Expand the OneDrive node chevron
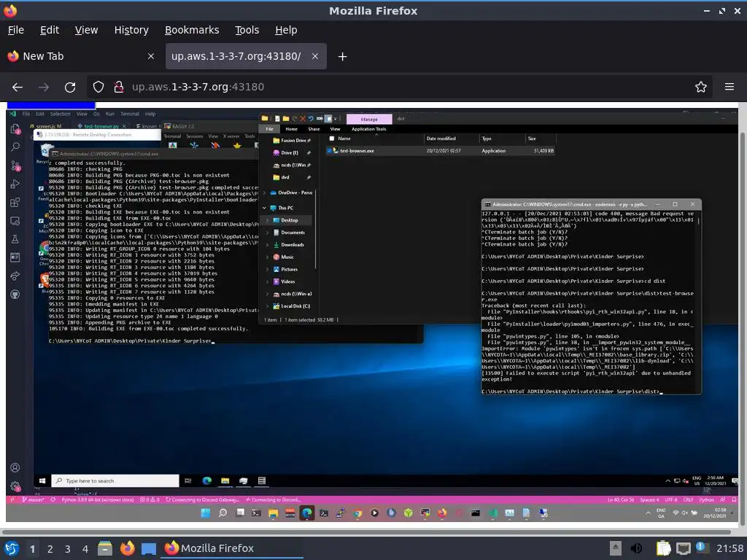 coord(264,192)
